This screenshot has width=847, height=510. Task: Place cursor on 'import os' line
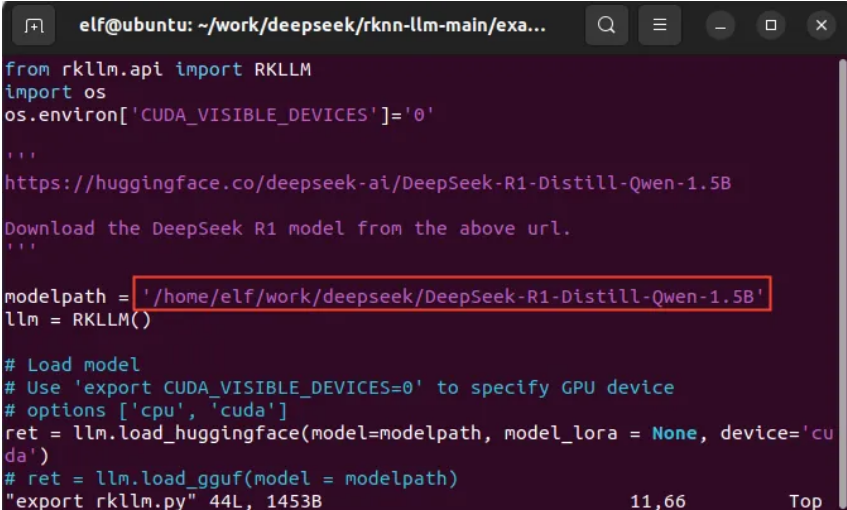[39, 92]
